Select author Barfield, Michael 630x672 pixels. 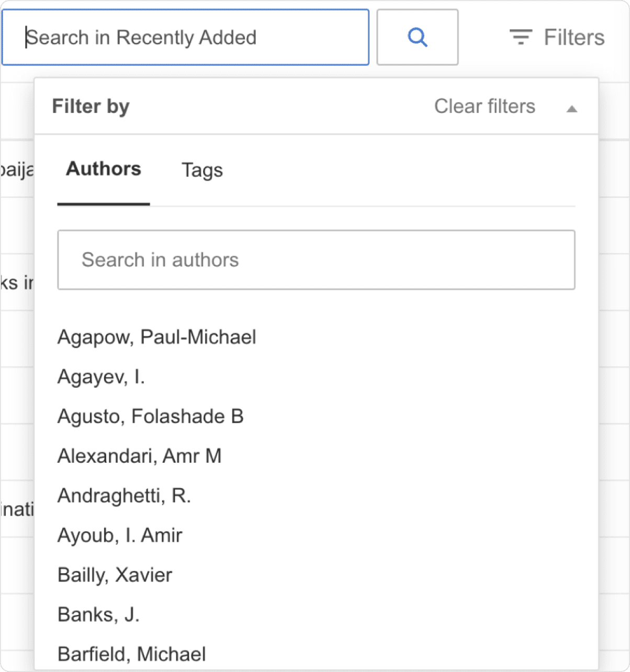[131, 653]
